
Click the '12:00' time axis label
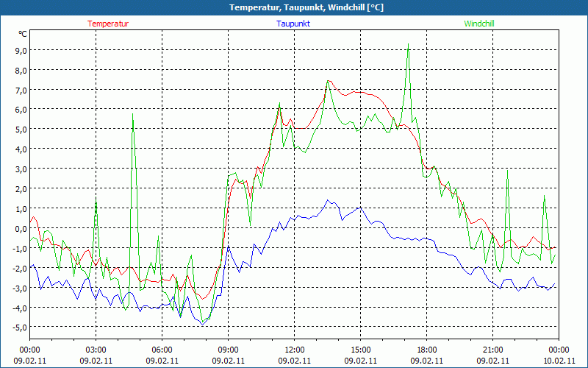[295, 350]
